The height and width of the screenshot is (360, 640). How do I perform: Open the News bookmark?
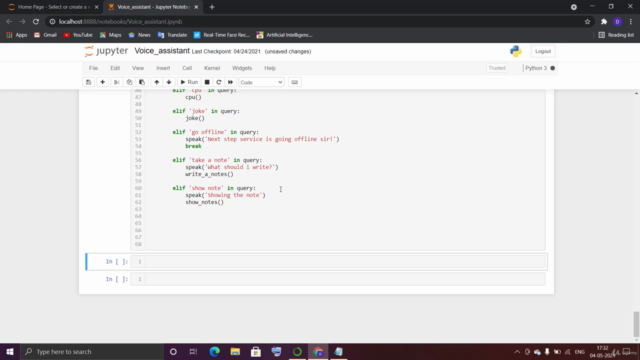(x=140, y=35)
